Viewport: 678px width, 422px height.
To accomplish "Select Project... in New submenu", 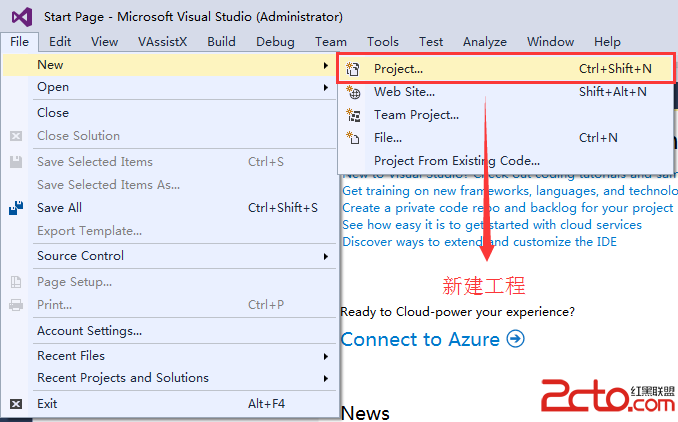I will pyautogui.click(x=505, y=68).
